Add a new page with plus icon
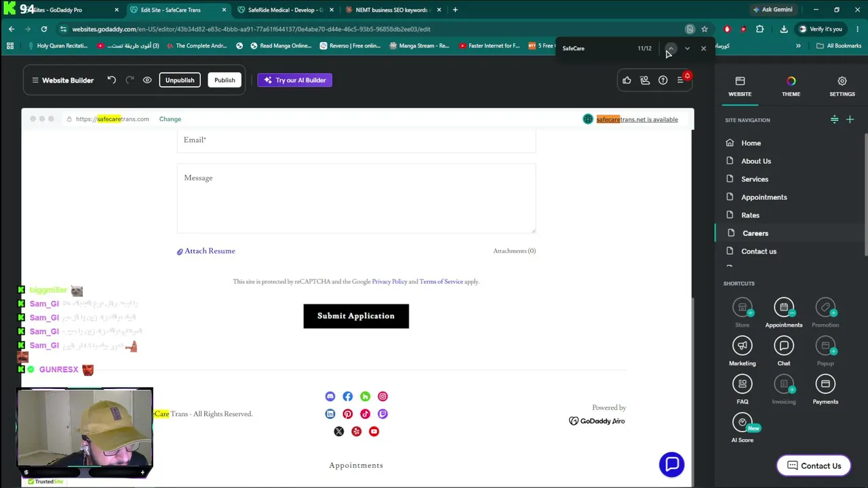Screen dimensions: 868x488 click(x=850, y=120)
